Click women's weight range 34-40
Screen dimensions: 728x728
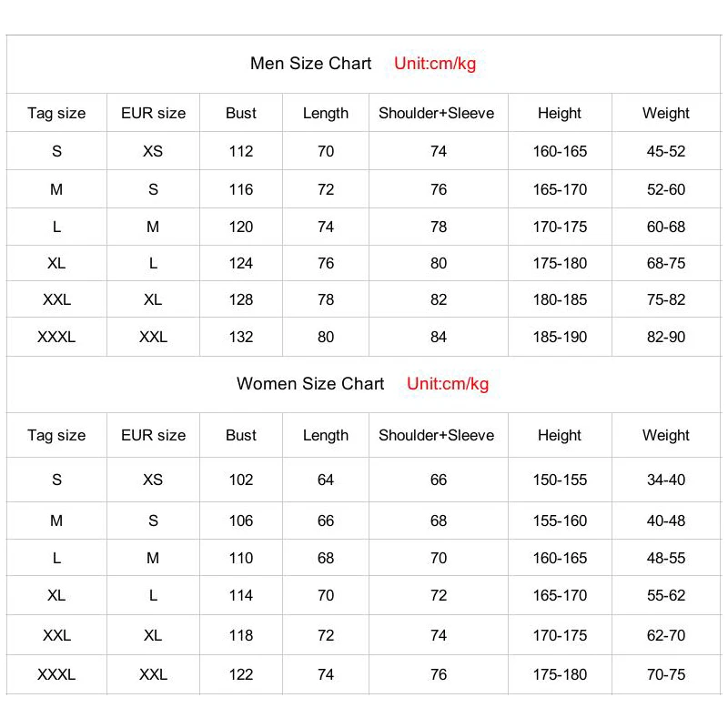pyautogui.click(x=666, y=480)
